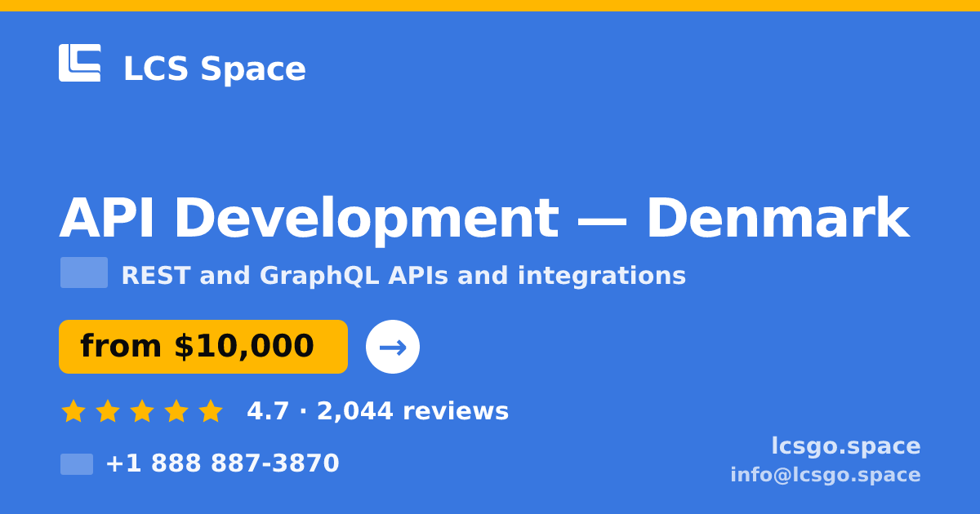Click the five-star rating icons
This screenshot has height=514, width=980.
point(142,411)
